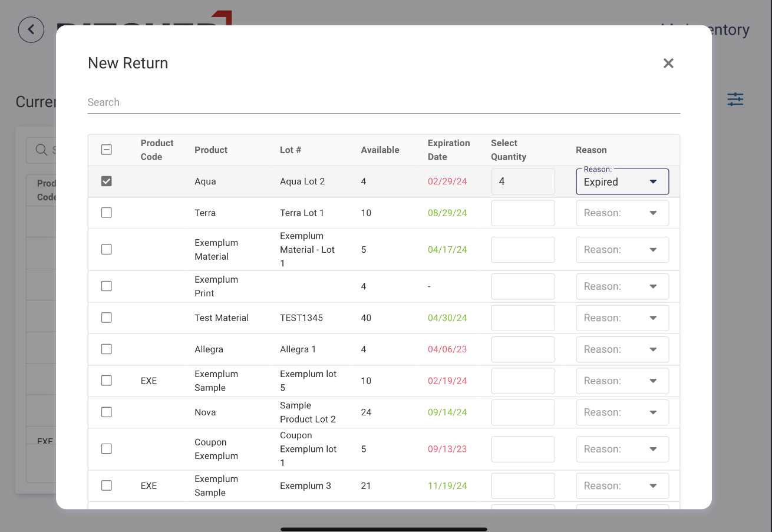Screen dimensions: 772x532
Task: Click the Search field in New Return
Action: [383, 103]
